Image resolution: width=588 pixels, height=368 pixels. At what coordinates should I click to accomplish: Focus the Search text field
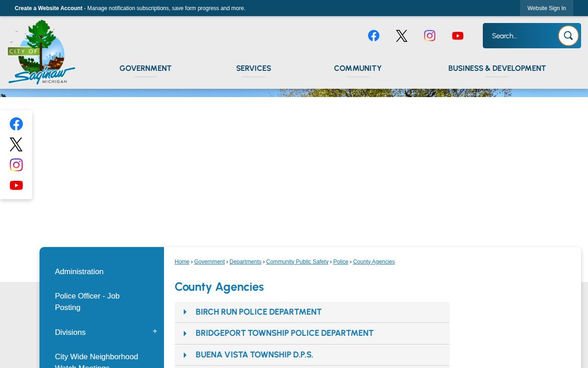(x=521, y=36)
